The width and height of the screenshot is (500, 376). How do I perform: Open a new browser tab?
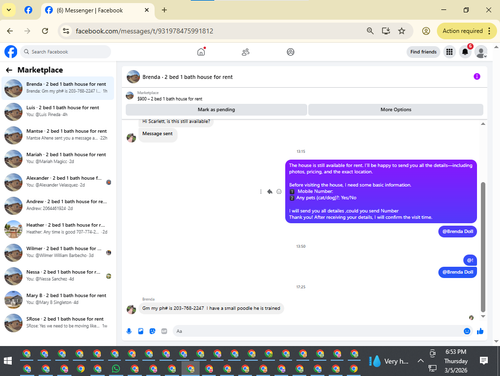tap(164, 10)
